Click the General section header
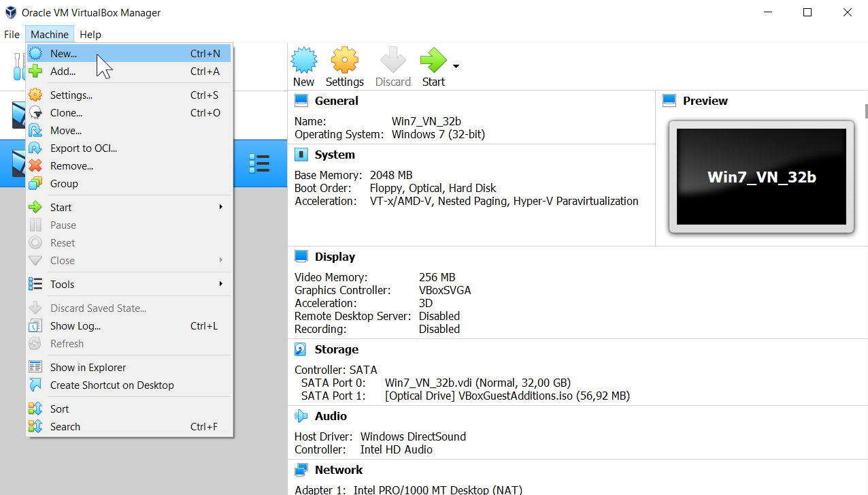The width and height of the screenshot is (868, 495). coord(336,101)
